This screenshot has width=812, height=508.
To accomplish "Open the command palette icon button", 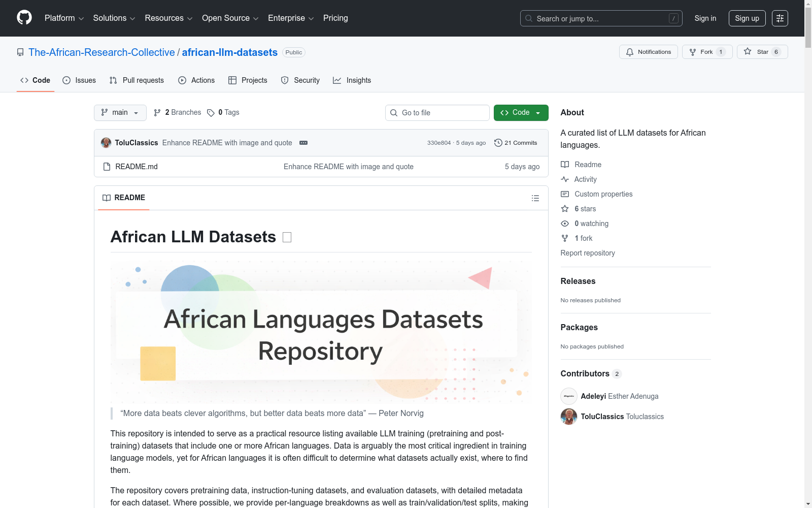I will tap(780, 18).
